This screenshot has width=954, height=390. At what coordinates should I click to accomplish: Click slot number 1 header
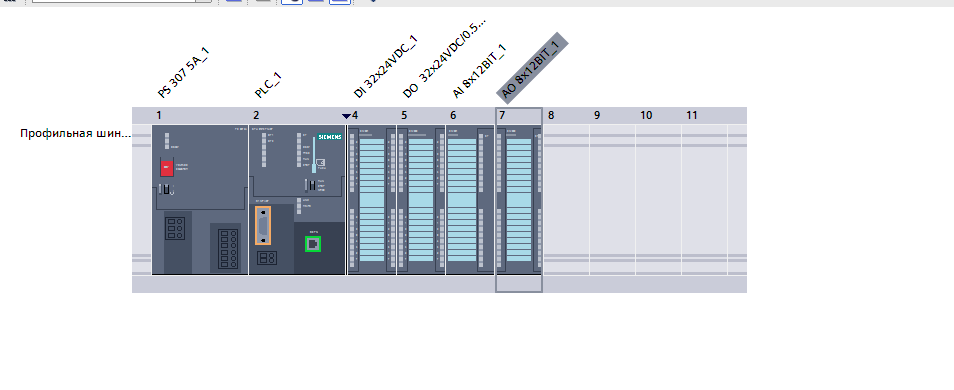[x=159, y=115]
